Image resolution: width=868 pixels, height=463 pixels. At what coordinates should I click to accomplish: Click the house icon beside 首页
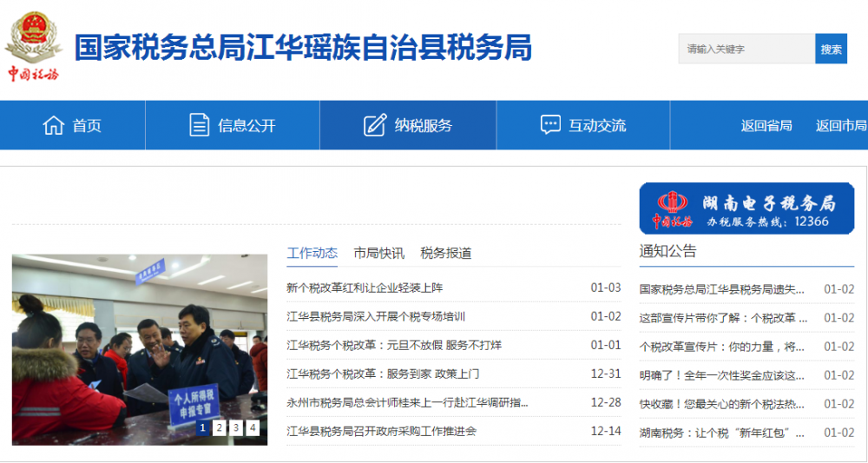pos(54,125)
